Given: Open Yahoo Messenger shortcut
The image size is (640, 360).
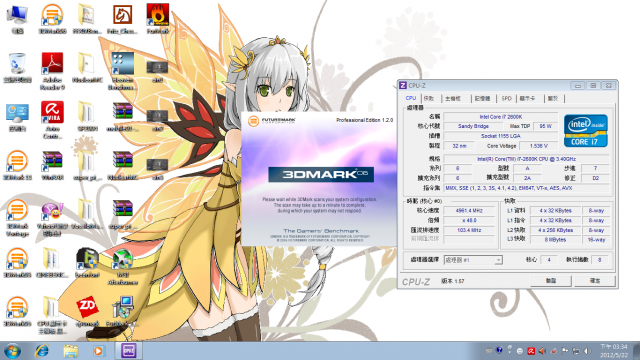Looking at the screenshot, I should coord(52,217).
